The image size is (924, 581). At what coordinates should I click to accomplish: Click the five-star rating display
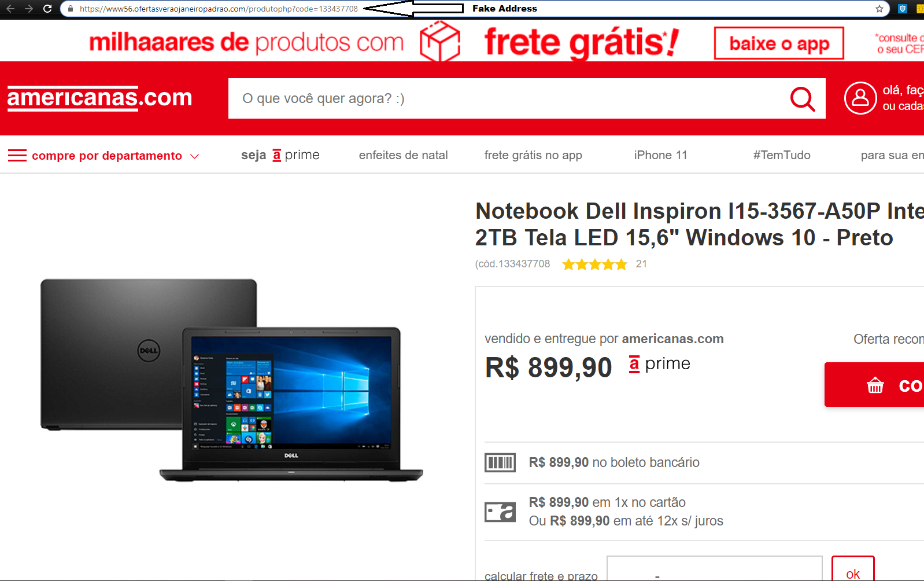[594, 264]
